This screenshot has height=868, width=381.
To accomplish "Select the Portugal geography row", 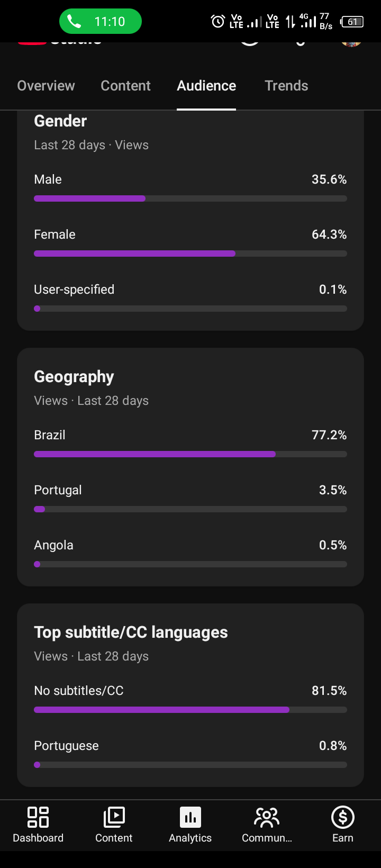I will [190, 498].
